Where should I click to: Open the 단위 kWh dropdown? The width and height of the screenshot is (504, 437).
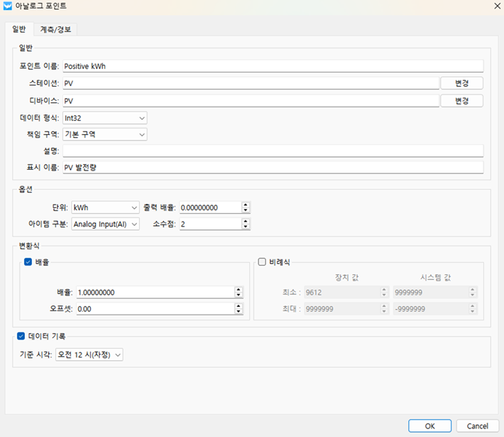point(105,207)
